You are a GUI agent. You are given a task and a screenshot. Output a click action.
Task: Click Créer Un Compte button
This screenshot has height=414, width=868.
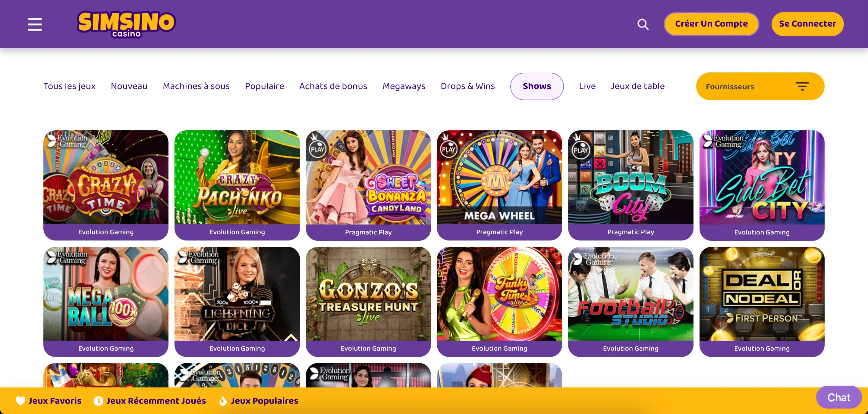tap(711, 24)
